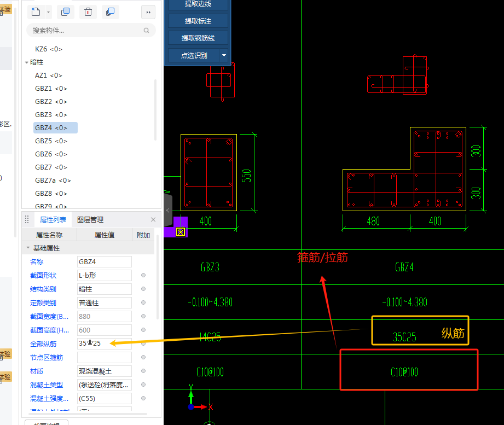Click the 全部纵筋 property label
The height and width of the screenshot is (425, 504).
click(43, 344)
